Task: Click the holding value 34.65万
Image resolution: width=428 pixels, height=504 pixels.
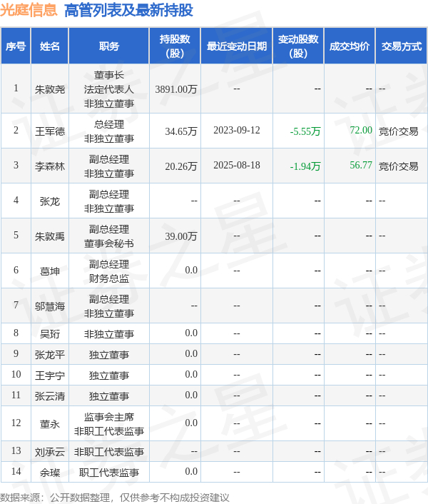Action: click(x=181, y=131)
